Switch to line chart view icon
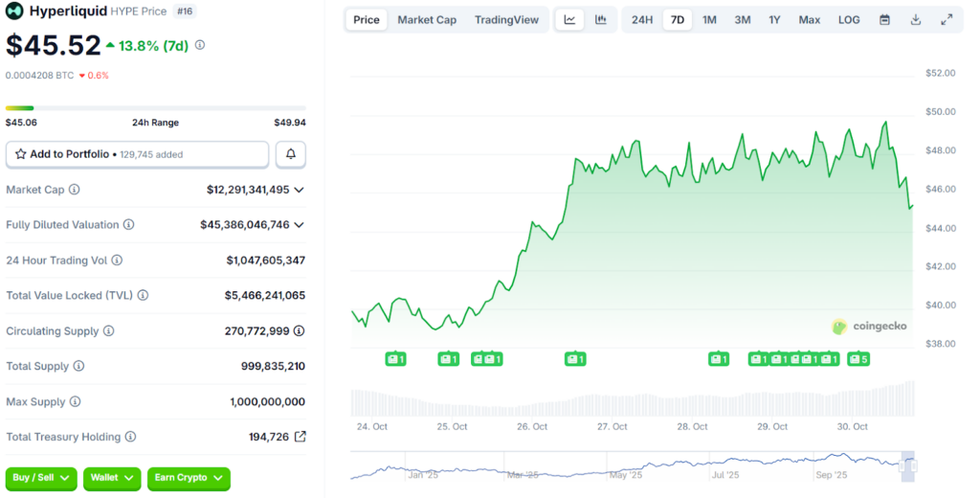This screenshot has width=980, height=498. pos(569,20)
